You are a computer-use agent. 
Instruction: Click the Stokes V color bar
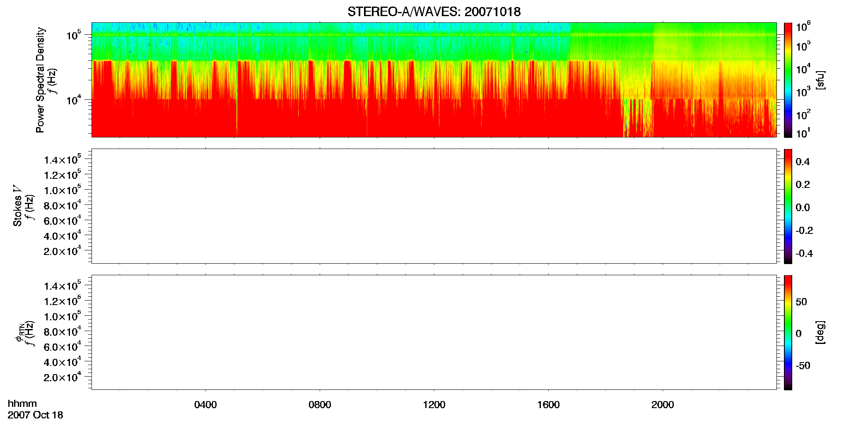(788, 206)
